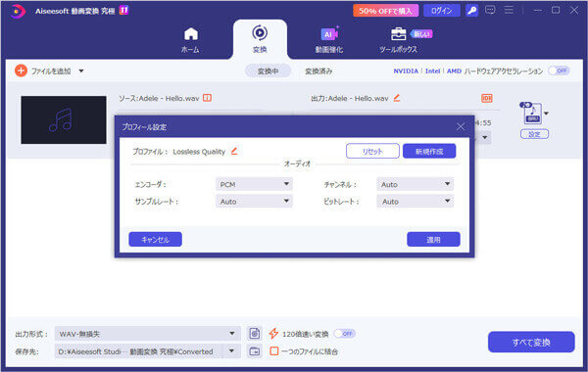The width and height of the screenshot is (588, 372).
Task: Click the ID3 metadata edit icon
Action: [x=487, y=98]
